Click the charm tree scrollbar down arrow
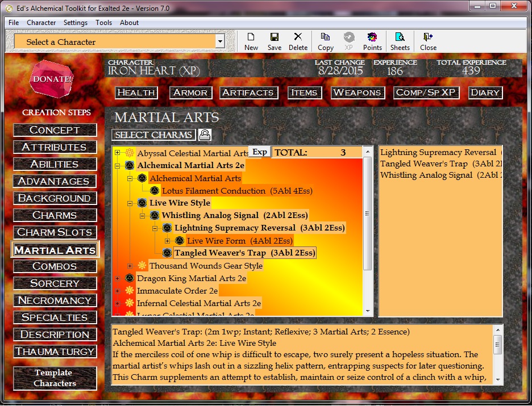532x406 pixels. (367, 311)
